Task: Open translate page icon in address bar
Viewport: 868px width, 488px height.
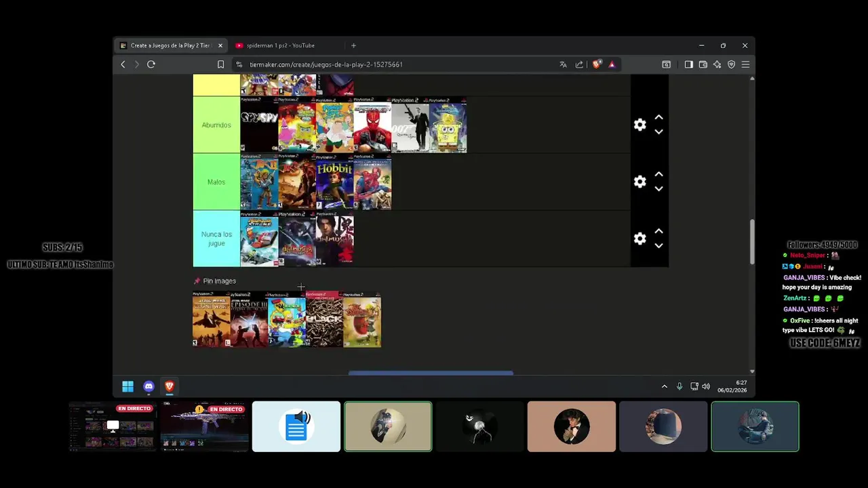Action: [x=563, y=64]
